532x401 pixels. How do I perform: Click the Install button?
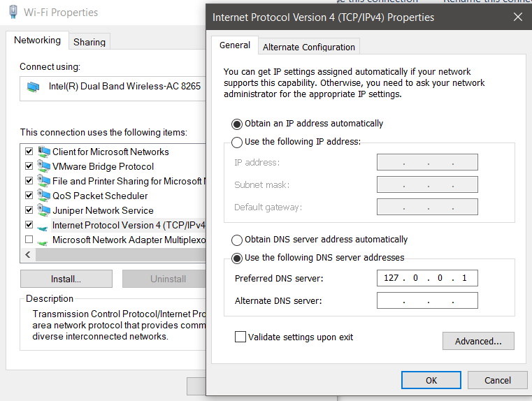point(66,279)
